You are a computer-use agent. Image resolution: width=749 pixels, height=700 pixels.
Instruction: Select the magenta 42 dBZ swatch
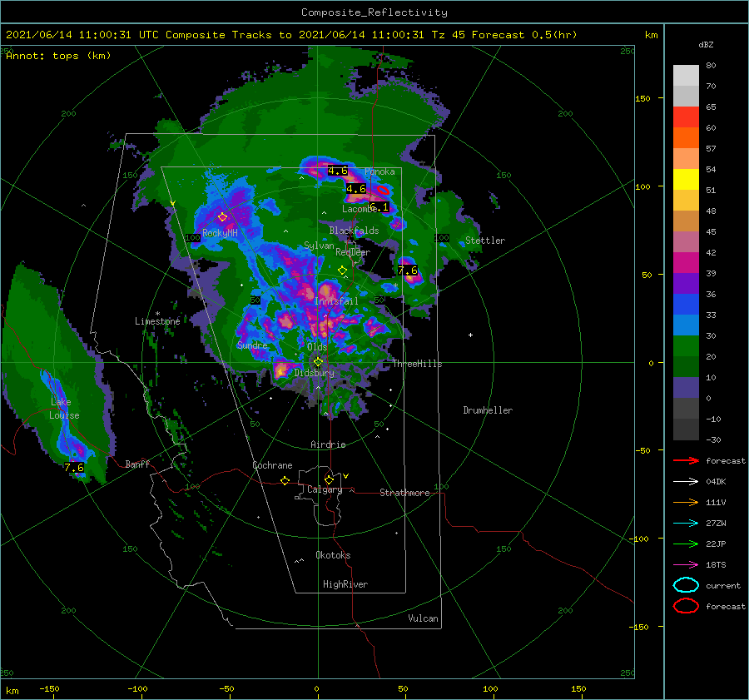point(686,262)
